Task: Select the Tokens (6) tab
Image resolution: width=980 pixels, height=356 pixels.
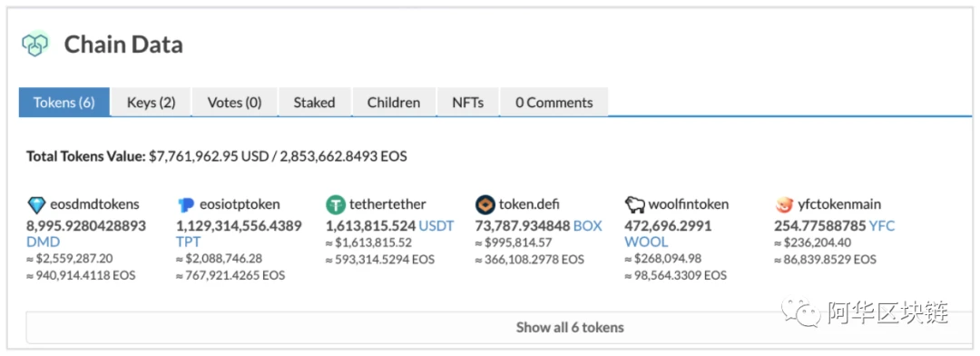Action: click(x=64, y=102)
